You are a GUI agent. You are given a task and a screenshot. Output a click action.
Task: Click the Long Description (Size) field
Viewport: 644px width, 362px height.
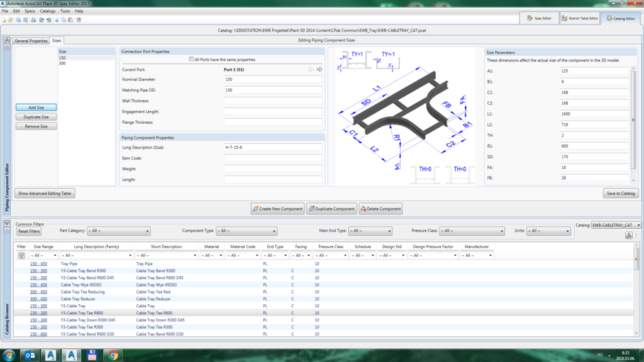pyautogui.click(x=273, y=147)
